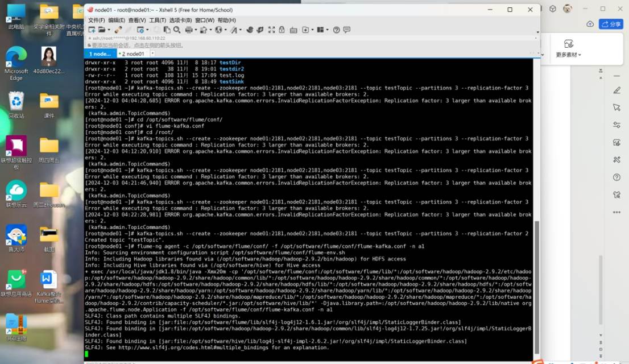This screenshot has height=364, width=629.
Task: Click the Connect/reconnect chain link icon
Action: click(118, 30)
